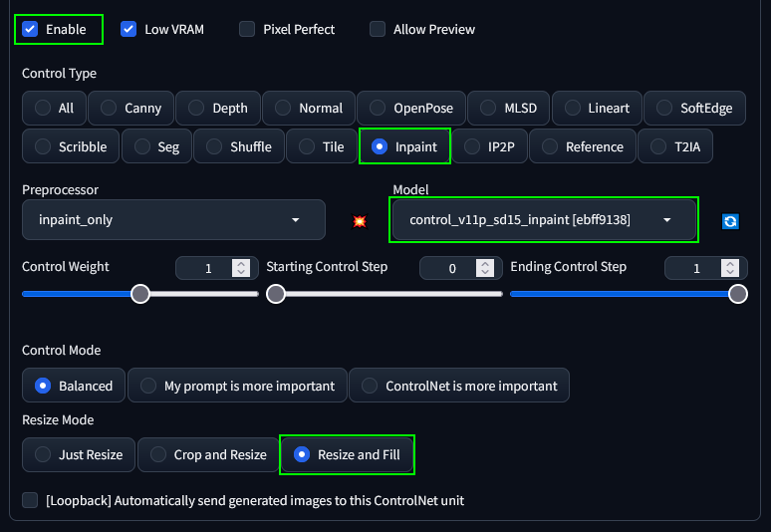
Task: Click the Control Weight slider handle
Action: tap(140, 294)
